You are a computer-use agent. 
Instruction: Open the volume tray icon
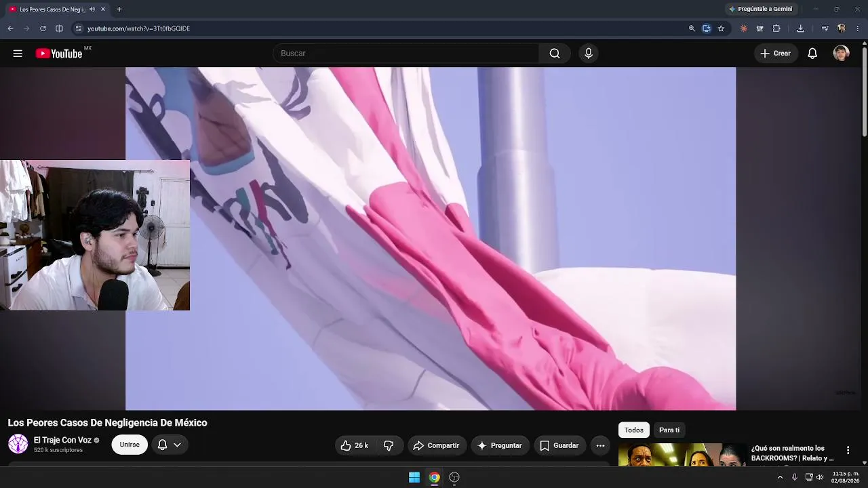pyautogui.click(x=820, y=477)
